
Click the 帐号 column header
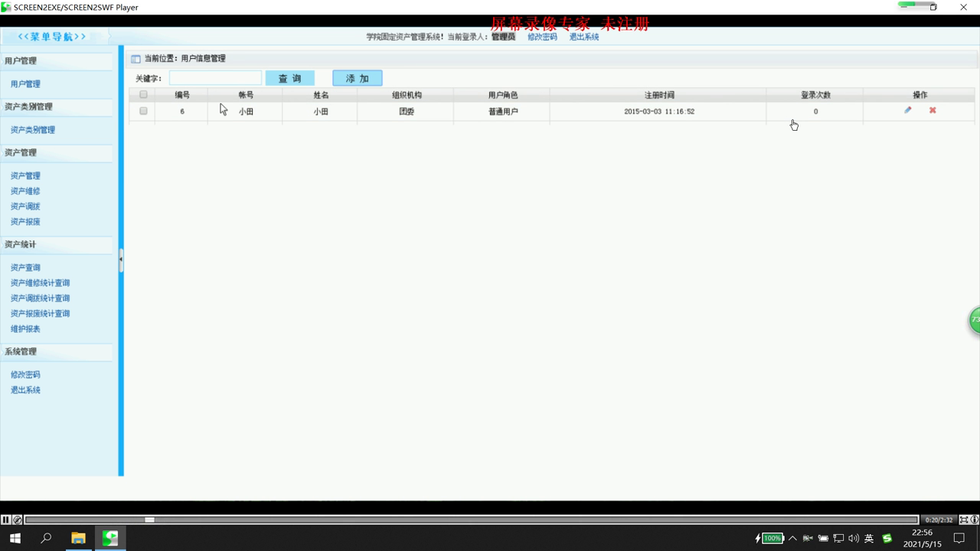click(x=246, y=95)
